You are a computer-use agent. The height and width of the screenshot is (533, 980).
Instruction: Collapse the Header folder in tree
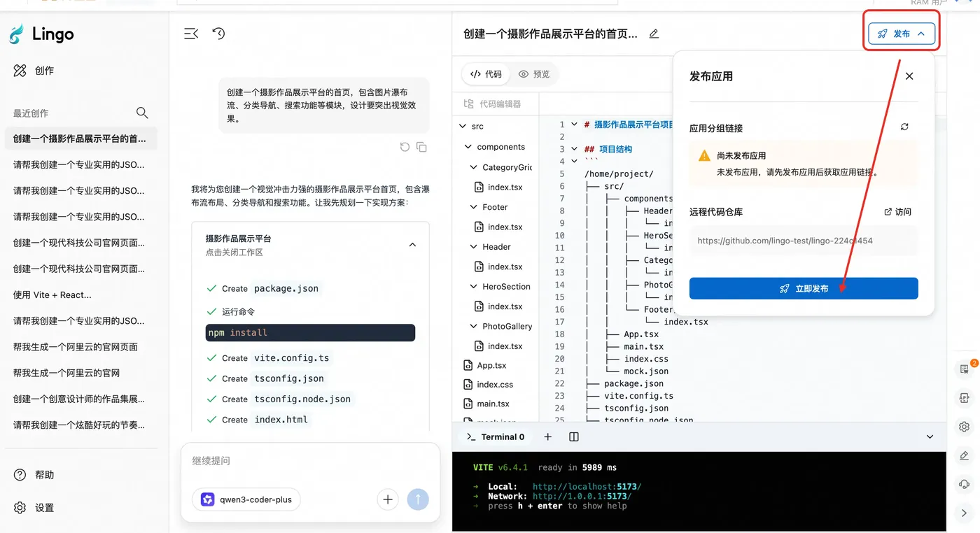474,247
